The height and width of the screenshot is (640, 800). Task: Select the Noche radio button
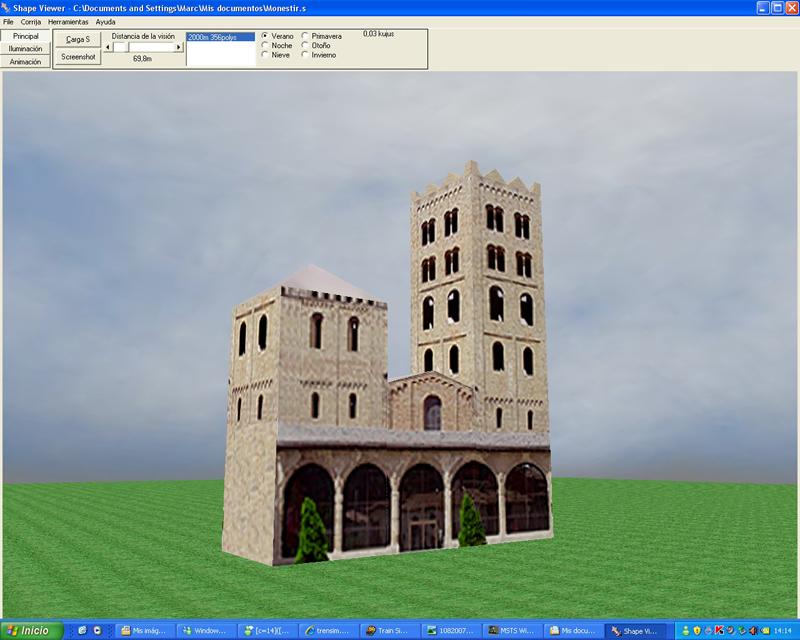pyautogui.click(x=264, y=46)
